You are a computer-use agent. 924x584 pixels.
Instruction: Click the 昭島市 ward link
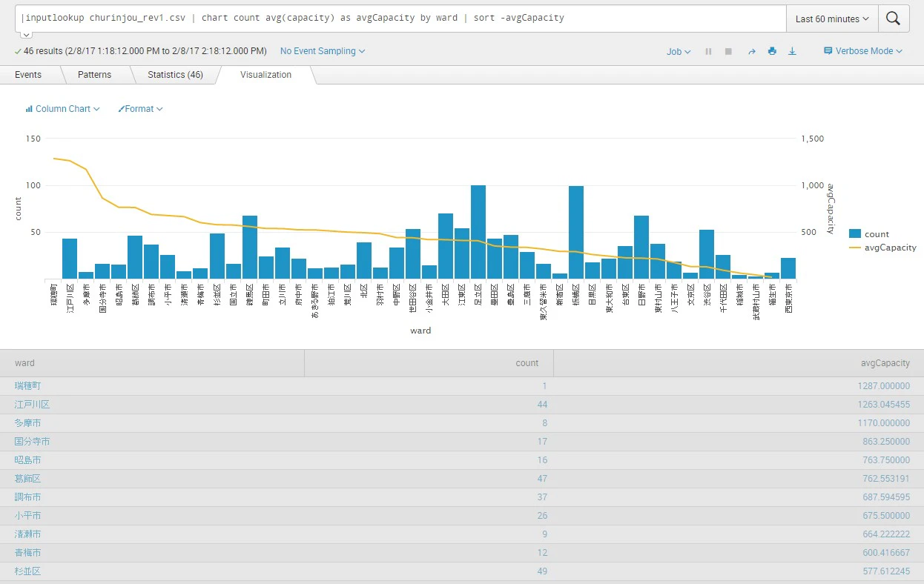click(28, 460)
